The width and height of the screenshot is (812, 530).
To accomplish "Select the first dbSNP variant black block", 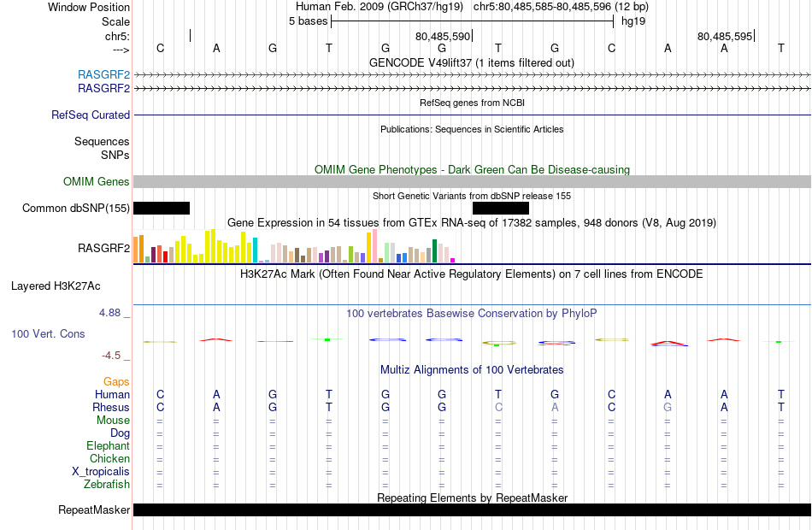I will tap(162, 209).
